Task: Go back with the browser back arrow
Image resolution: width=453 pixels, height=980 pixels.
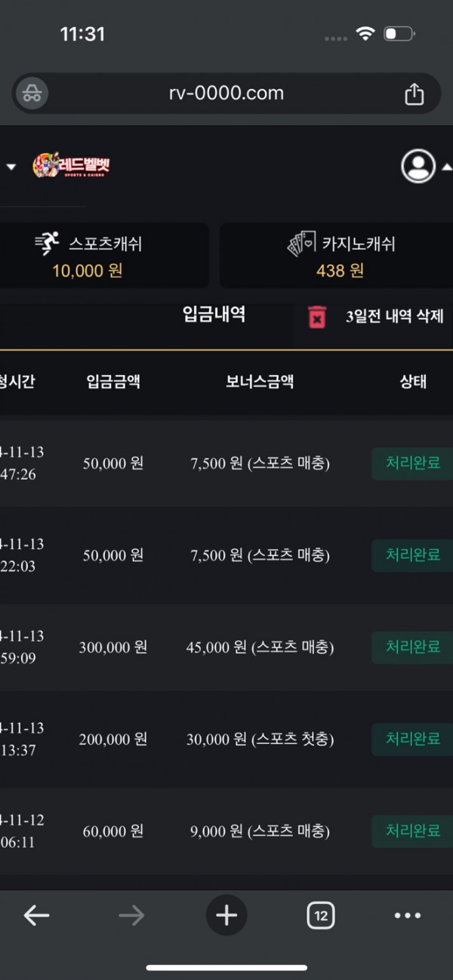Action: click(36, 916)
